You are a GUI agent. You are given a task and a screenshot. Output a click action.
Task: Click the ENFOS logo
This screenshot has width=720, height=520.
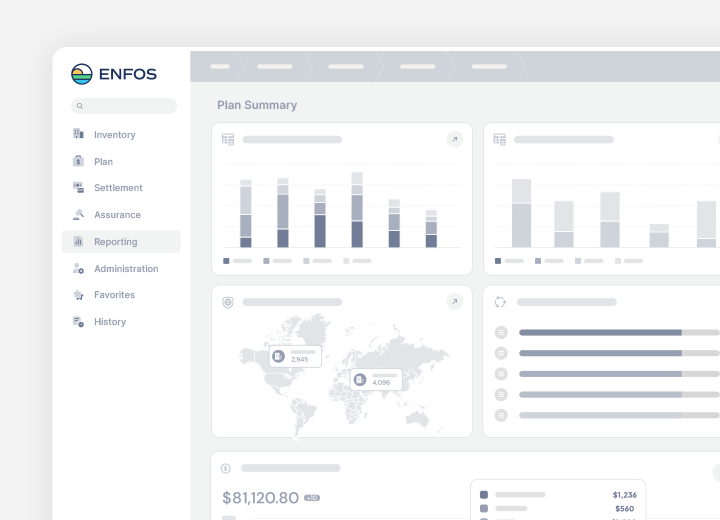click(114, 74)
